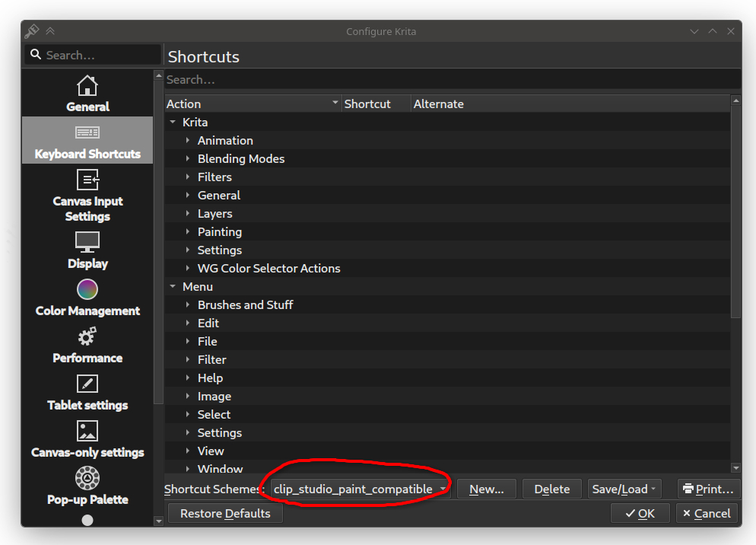Image resolution: width=756 pixels, height=545 pixels.
Task: Sort by the Action column header
Action: tap(253, 104)
